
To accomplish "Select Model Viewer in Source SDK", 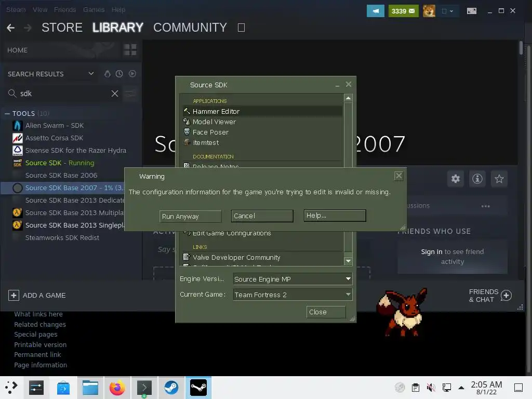I will pyautogui.click(x=262, y=122).
